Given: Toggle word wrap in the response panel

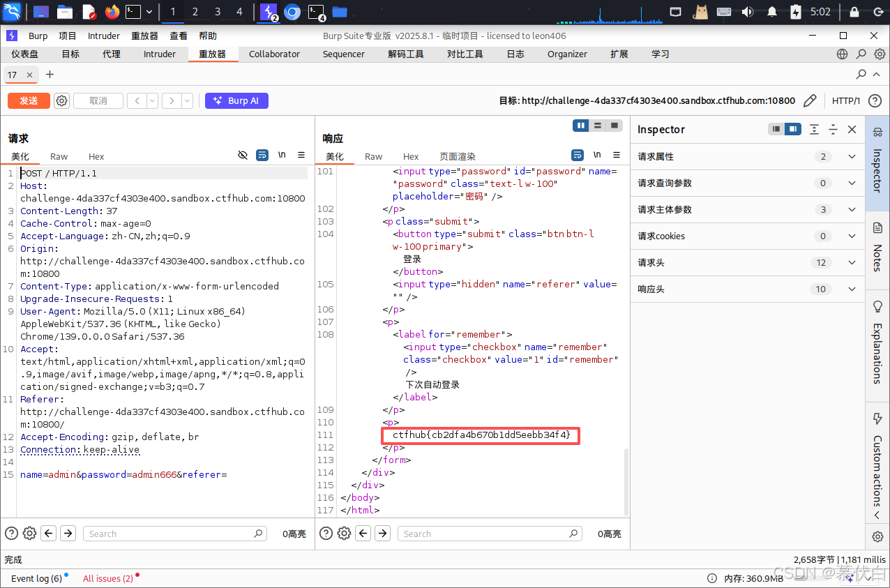Looking at the screenshot, I should [578, 155].
